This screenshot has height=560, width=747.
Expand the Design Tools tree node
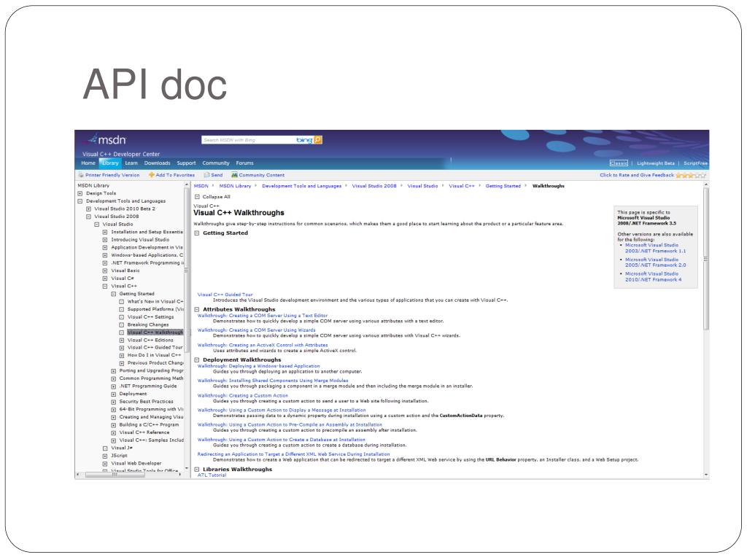click(80, 193)
